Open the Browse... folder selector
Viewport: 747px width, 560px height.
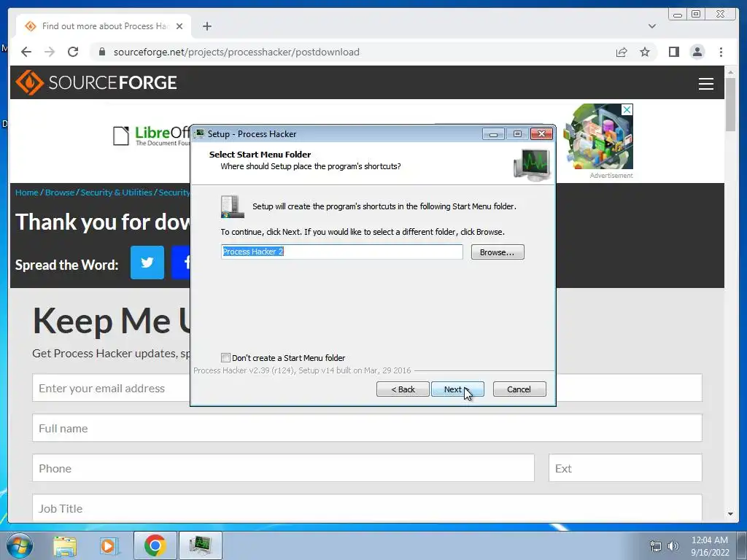click(498, 252)
